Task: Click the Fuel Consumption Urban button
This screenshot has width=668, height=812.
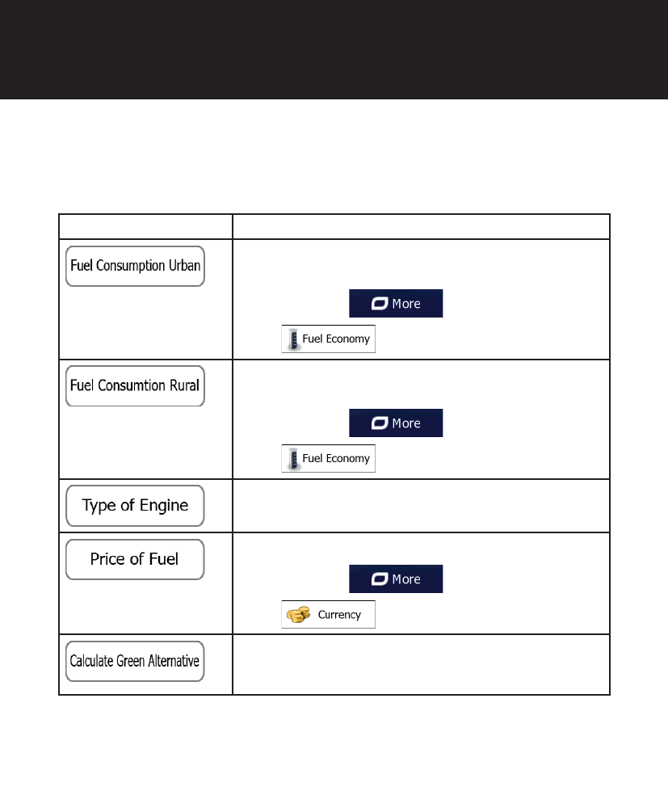Action: tap(135, 266)
